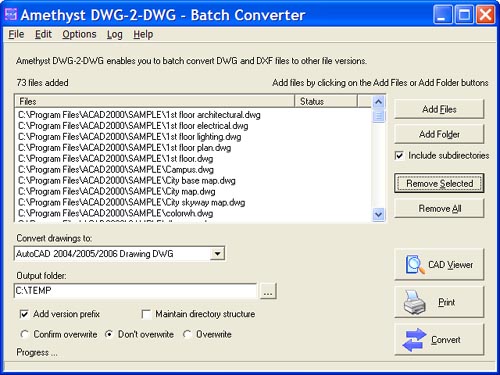Click the Remove All button
500x375 pixels.
(x=439, y=208)
